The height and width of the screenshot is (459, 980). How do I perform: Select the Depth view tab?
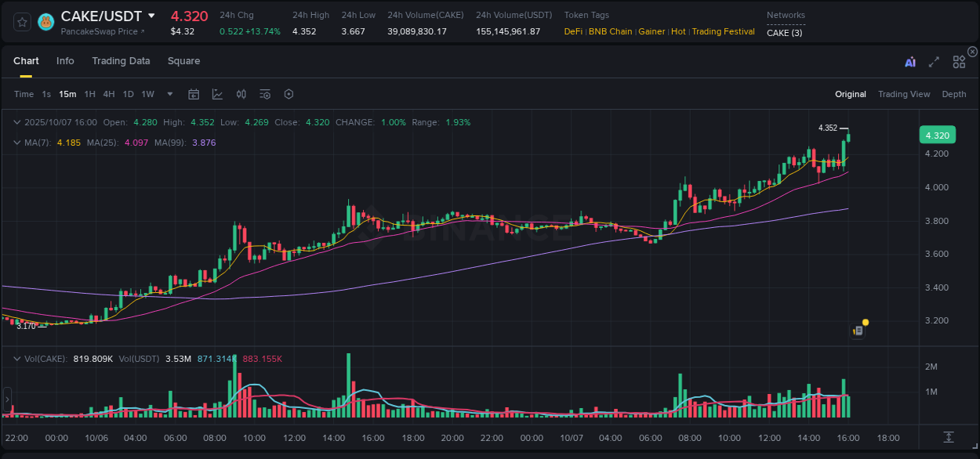click(954, 94)
